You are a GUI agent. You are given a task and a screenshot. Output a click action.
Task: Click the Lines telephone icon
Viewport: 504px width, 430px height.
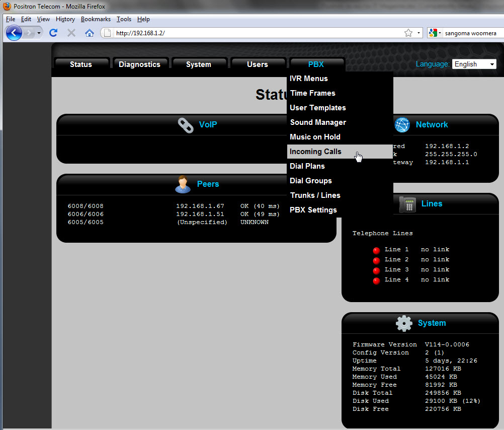pos(407,204)
